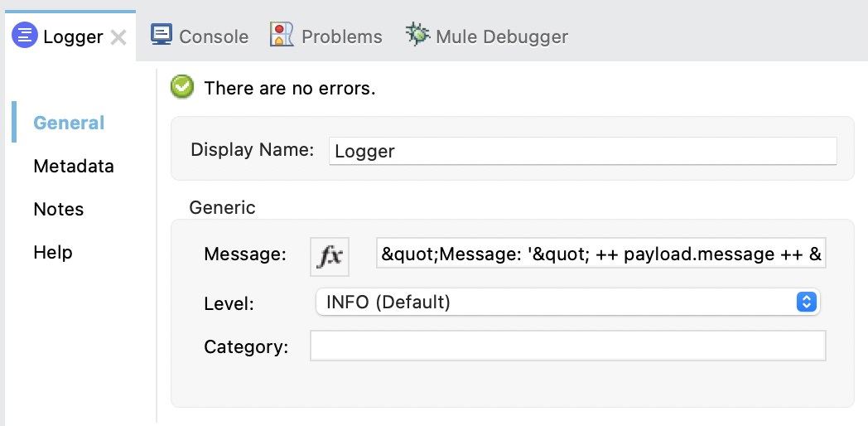Viewport: 868px width, 426px height.
Task: Click the Console monitor icon
Action: pos(162,35)
